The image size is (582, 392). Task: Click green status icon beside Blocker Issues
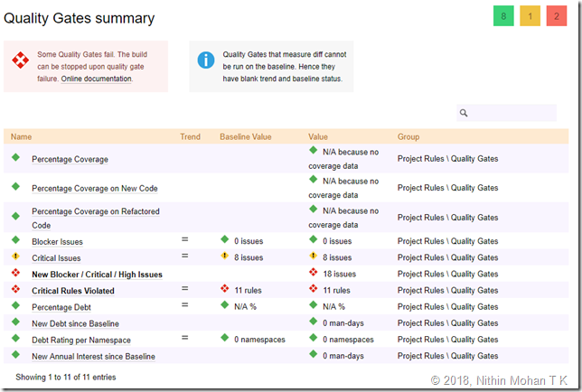coord(15,240)
